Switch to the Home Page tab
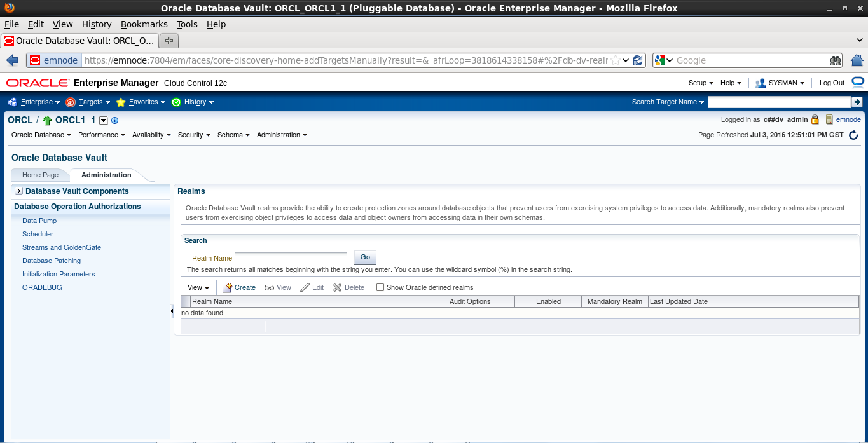Screen dimensions: 868x443 coord(40,175)
